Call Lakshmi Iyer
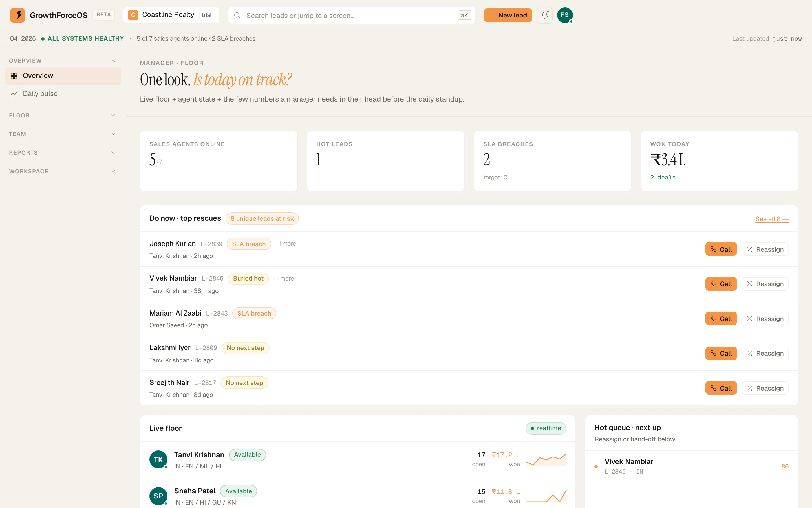This screenshot has width=812, height=508. pyautogui.click(x=721, y=353)
